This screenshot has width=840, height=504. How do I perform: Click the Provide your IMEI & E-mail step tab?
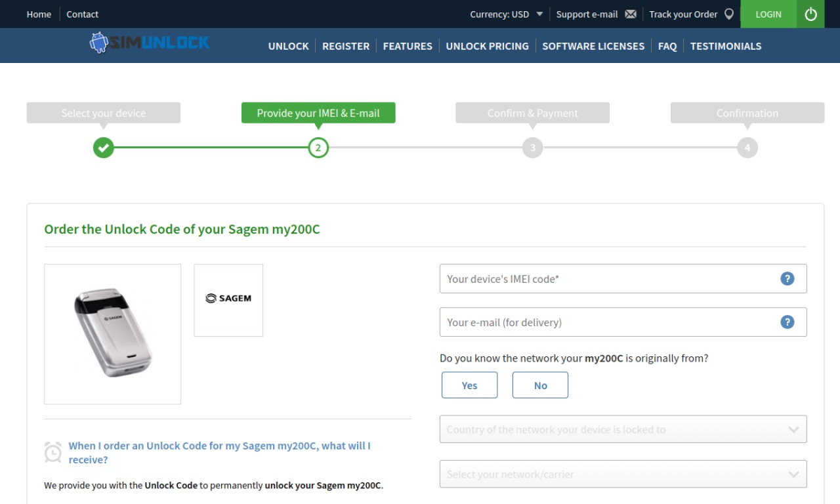point(318,113)
